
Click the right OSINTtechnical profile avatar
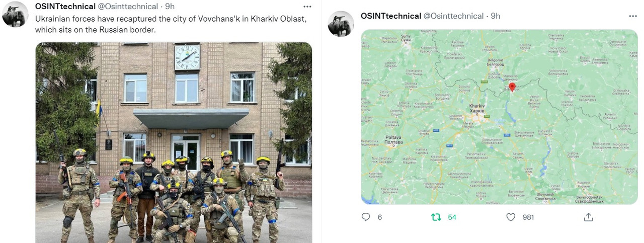click(341, 24)
